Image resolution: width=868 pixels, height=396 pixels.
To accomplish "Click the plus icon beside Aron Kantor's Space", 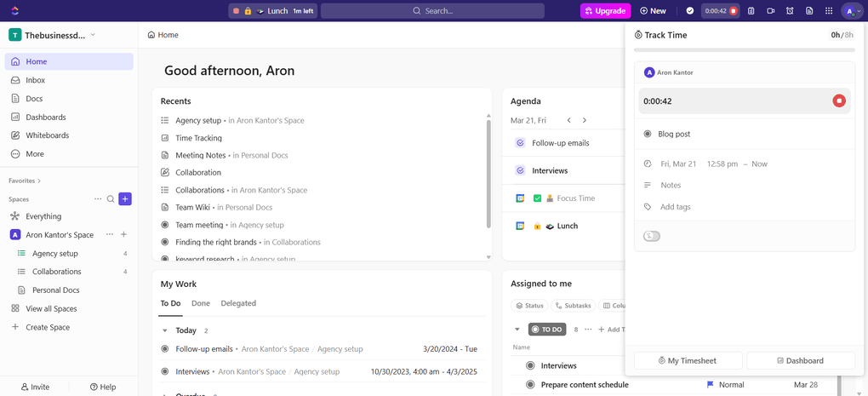I will click(124, 235).
